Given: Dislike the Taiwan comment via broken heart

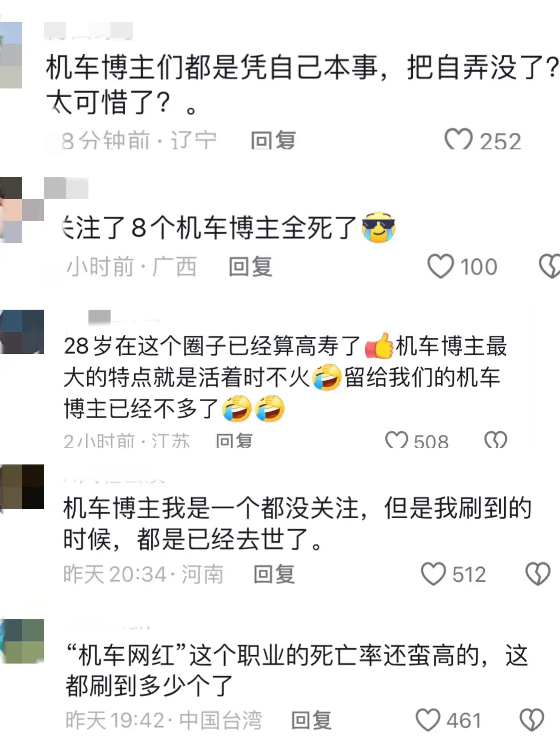Looking at the screenshot, I should tap(532, 720).
